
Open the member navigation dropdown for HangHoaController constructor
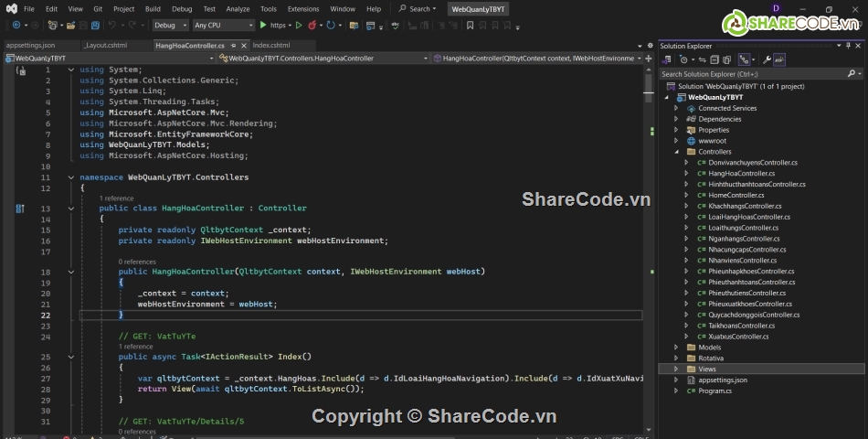pyautogui.click(x=537, y=59)
